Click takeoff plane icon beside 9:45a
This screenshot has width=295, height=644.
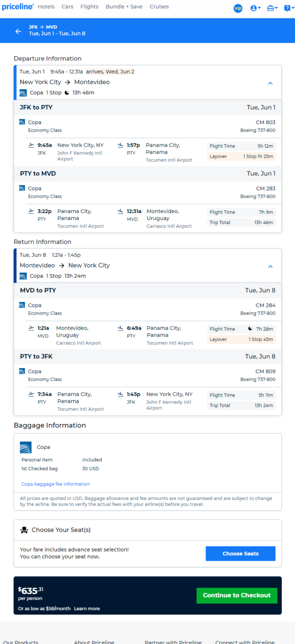(31, 145)
